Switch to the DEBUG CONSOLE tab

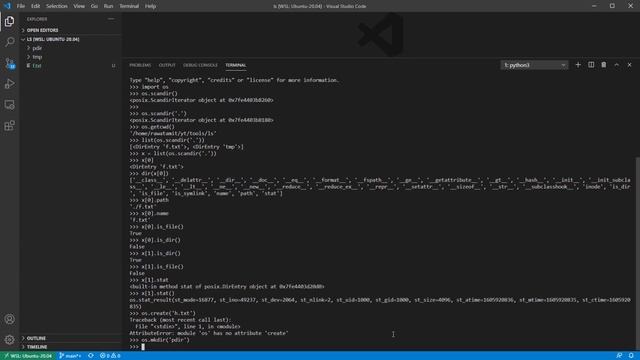pyautogui.click(x=200, y=65)
